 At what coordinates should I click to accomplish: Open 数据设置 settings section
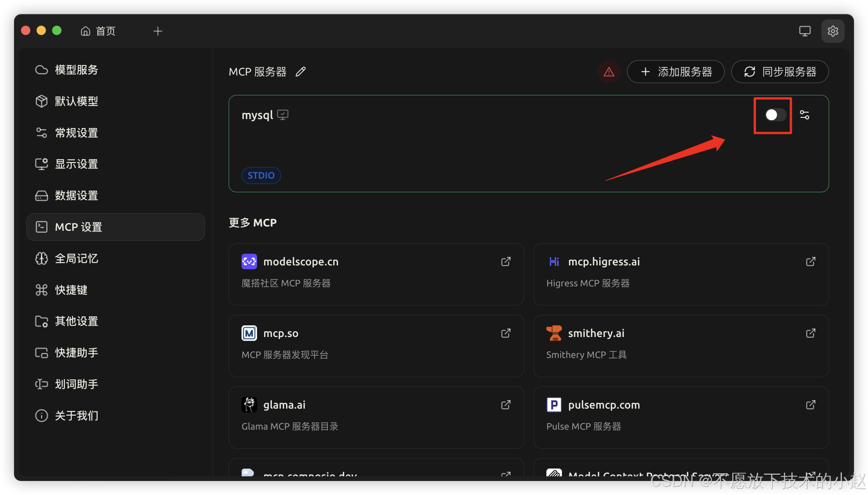(x=115, y=195)
